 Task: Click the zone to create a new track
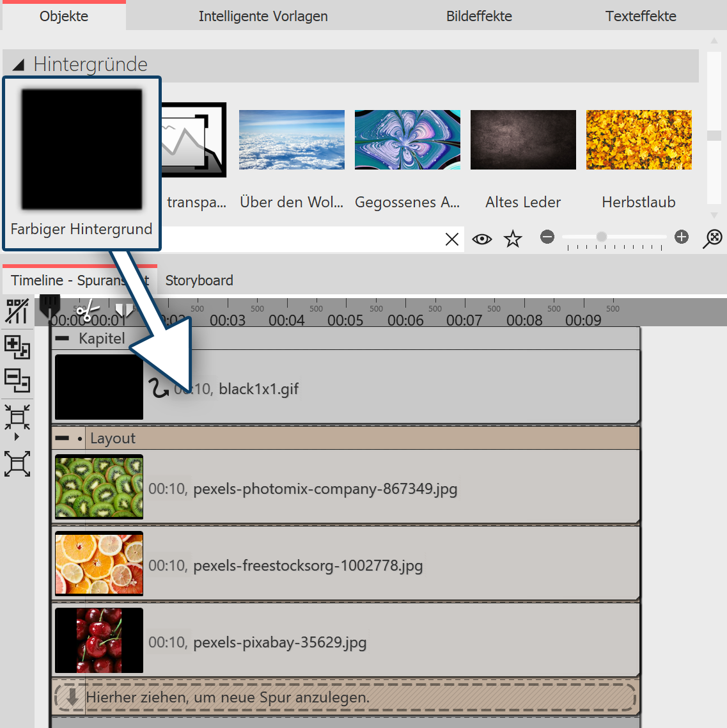345,698
